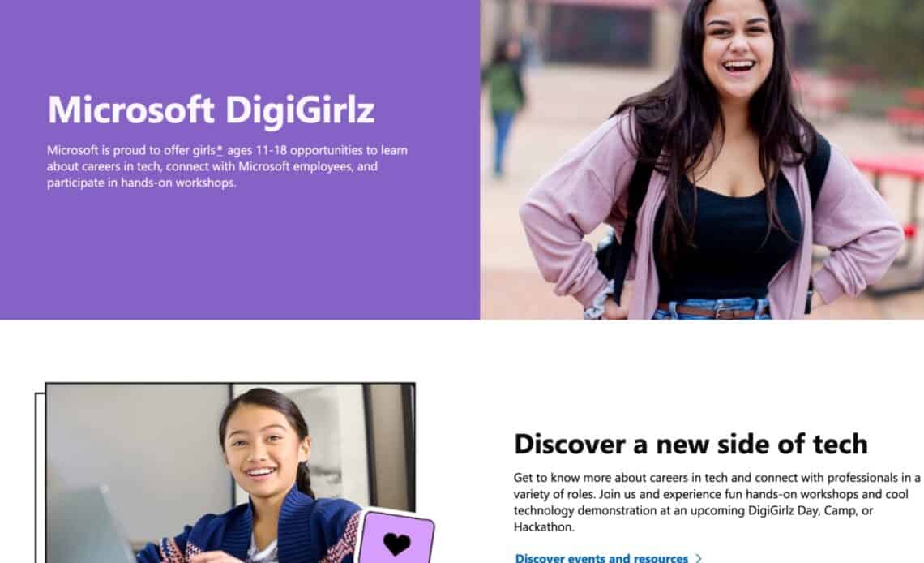Click the intro paragraph starting Microsoft is proud

pos(228,166)
